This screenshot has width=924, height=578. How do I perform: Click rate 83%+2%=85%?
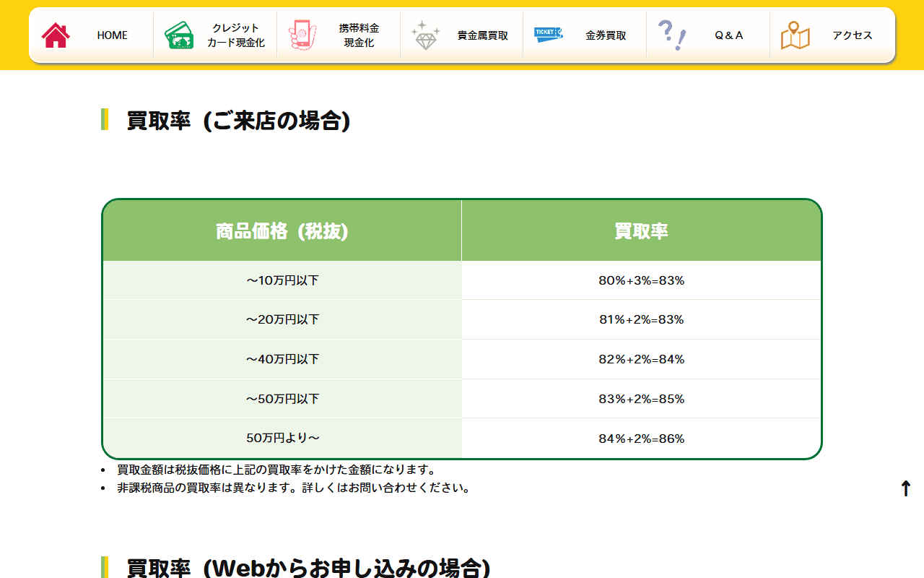[x=641, y=399]
